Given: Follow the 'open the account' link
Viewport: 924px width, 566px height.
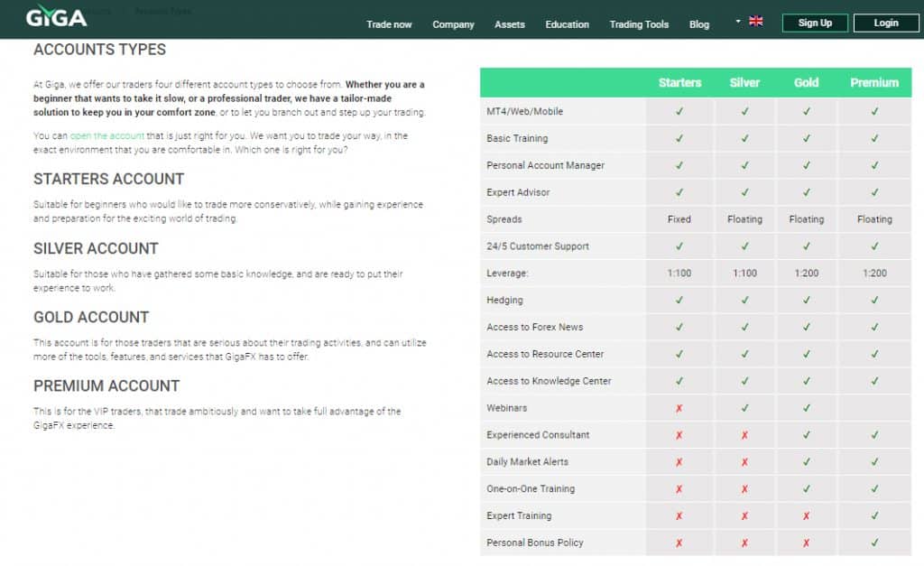Looking at the screenshot, I should click(x=106, y=135).
